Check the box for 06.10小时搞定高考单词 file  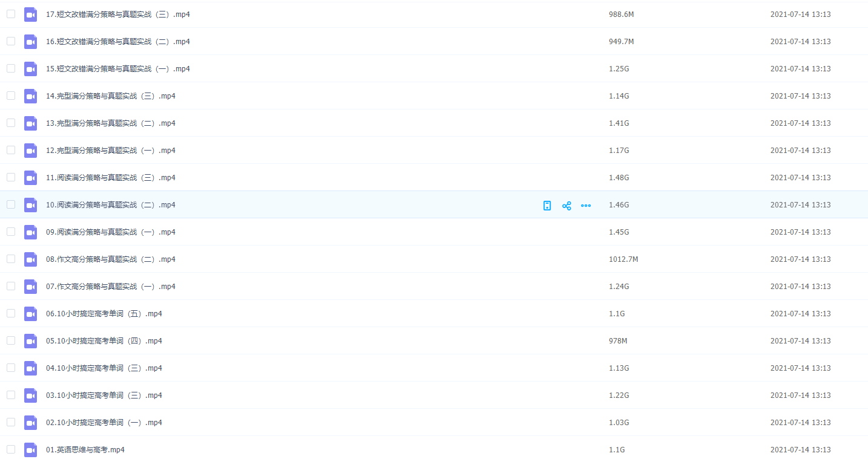pos(11,313)
